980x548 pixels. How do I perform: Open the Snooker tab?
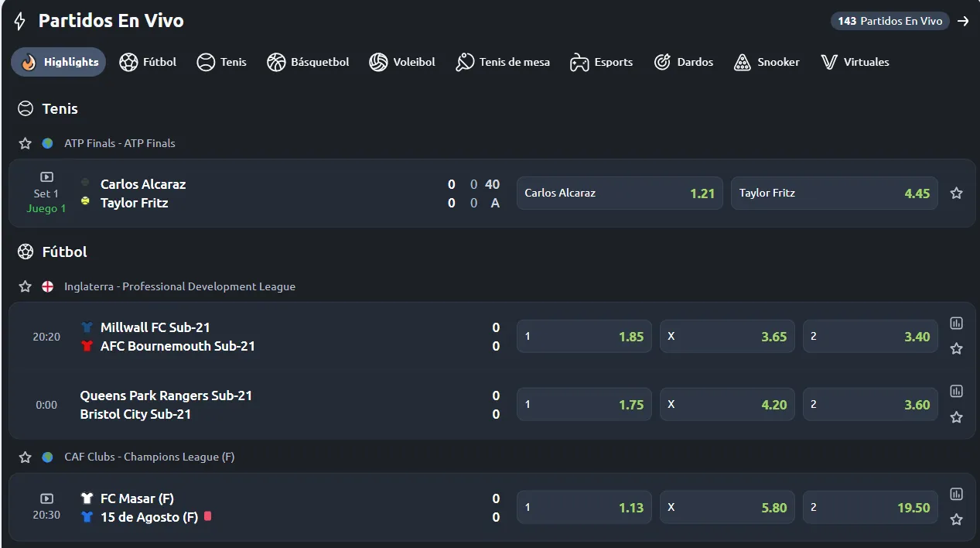pyautogui.click(x=767, y=62)
